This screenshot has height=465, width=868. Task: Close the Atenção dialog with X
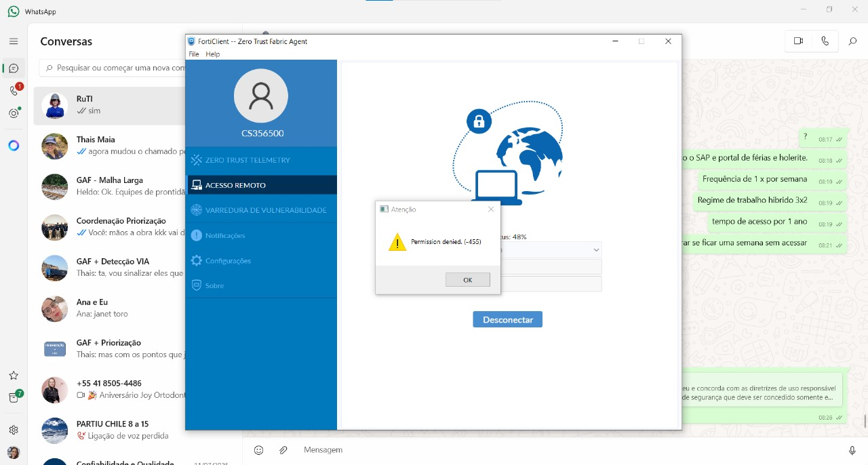491,209
